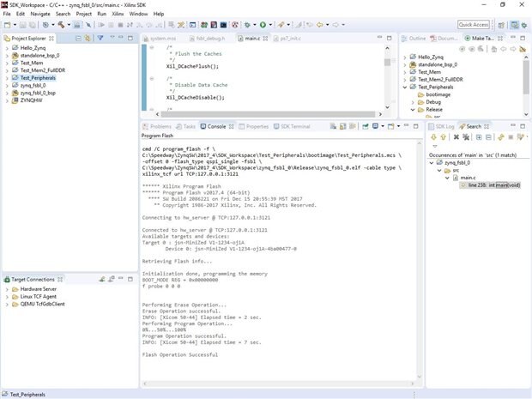
Task: Click the Debug bug icon in toolbar
Action: [x=246, y=25]
